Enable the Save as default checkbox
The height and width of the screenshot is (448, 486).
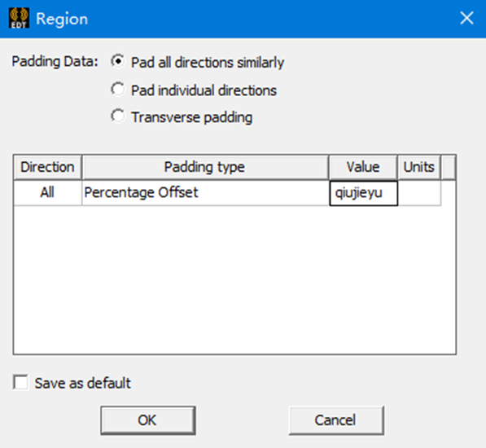point(20,382)
